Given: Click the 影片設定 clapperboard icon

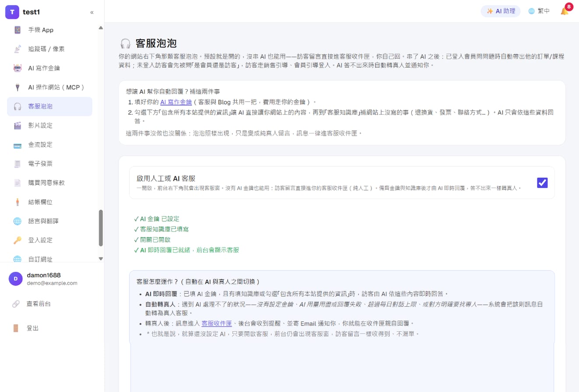Looking at the screenshot, I should tap(18, 126).
